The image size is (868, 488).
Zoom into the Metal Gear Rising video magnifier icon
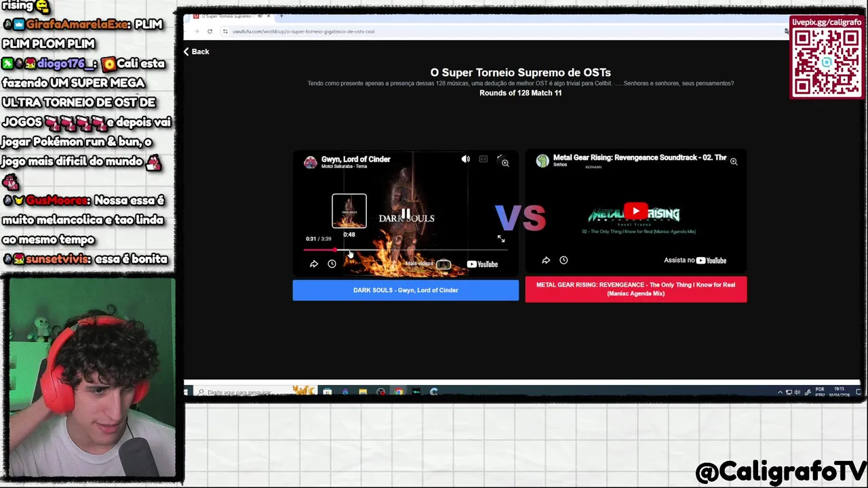[734, 161]
